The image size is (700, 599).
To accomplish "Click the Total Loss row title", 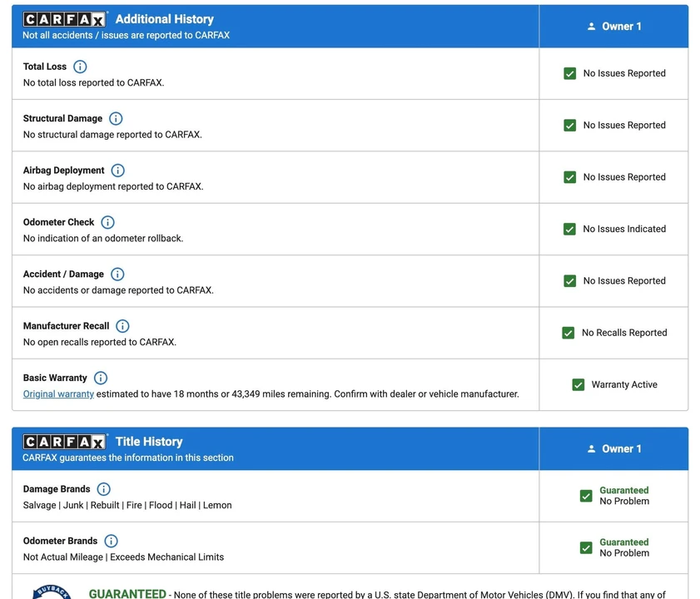I will 45,67.
